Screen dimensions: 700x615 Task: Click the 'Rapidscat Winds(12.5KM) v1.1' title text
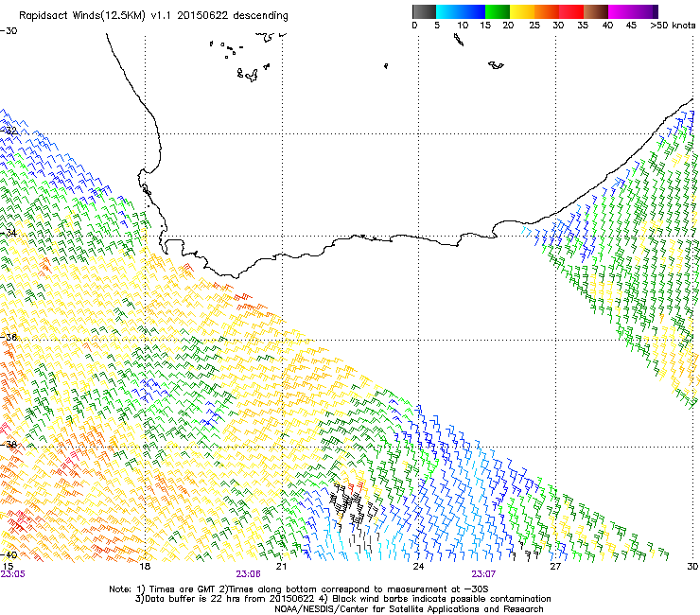click(96, 16)
